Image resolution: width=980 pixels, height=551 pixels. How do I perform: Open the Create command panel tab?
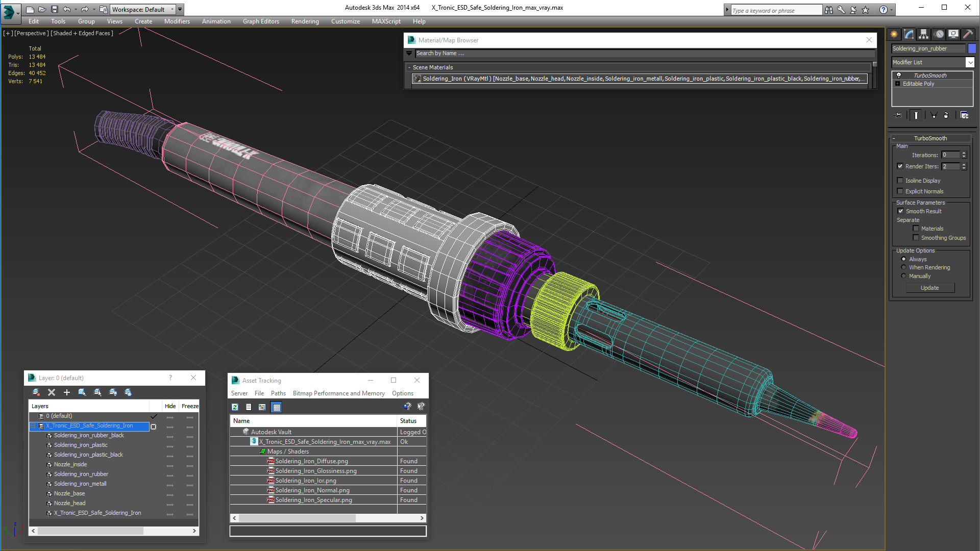[x=894, y=34]
